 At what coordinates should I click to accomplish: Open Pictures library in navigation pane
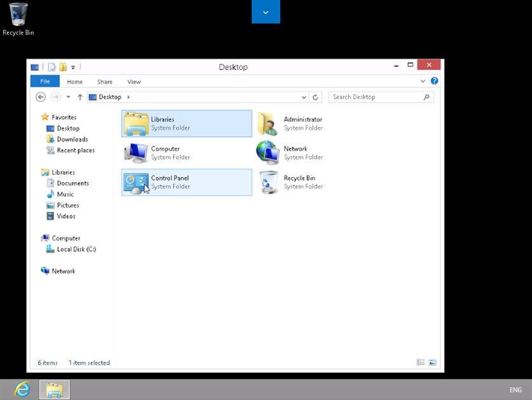(x=68, y=205)
